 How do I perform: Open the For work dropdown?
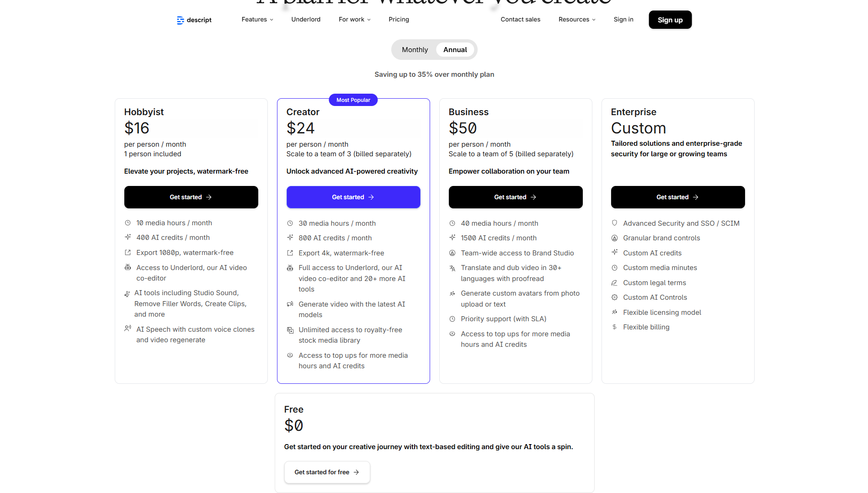pos(354,20)
